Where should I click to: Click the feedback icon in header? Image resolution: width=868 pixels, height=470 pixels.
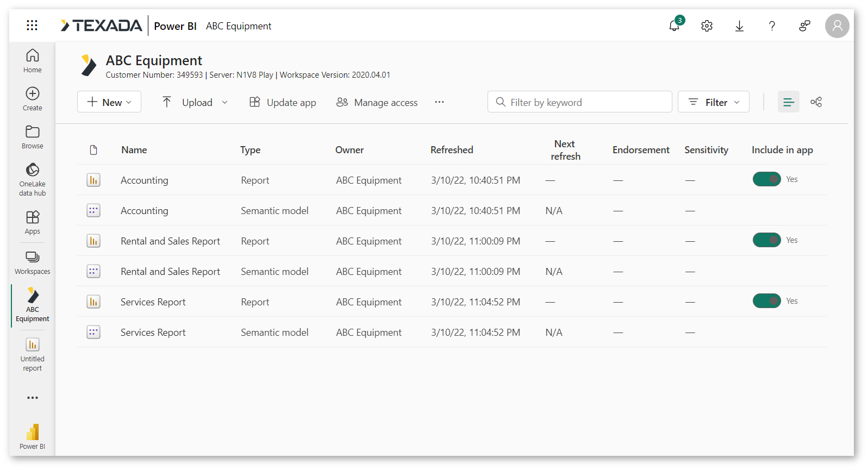(804, 26)
